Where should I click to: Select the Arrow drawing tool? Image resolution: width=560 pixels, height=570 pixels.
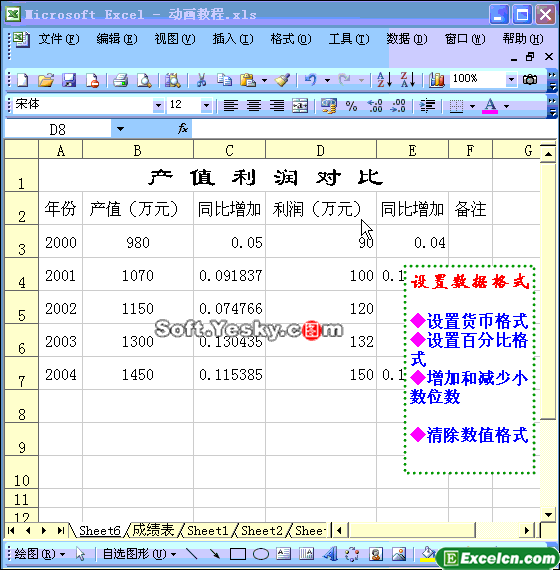click(x=214, y=554)
